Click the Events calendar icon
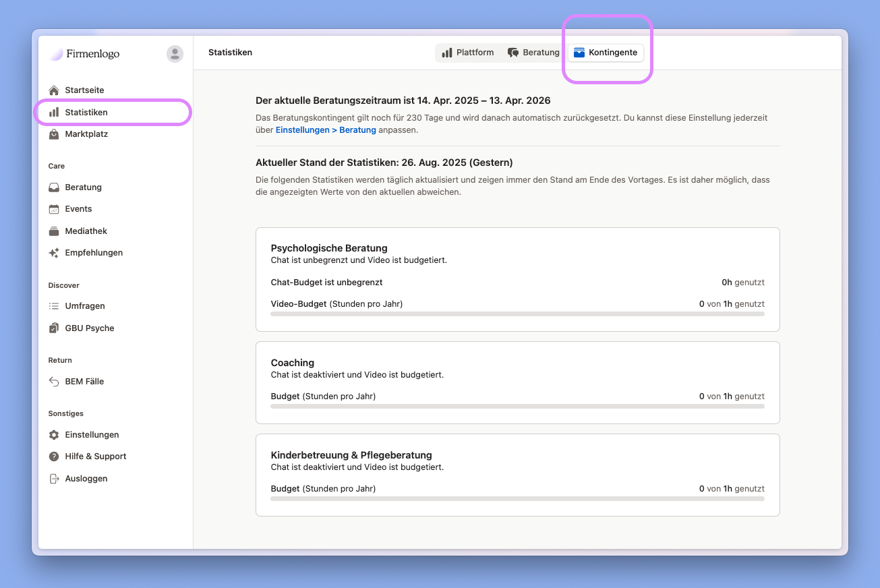This screenshot has width=880, height=588. pos(54,209)
